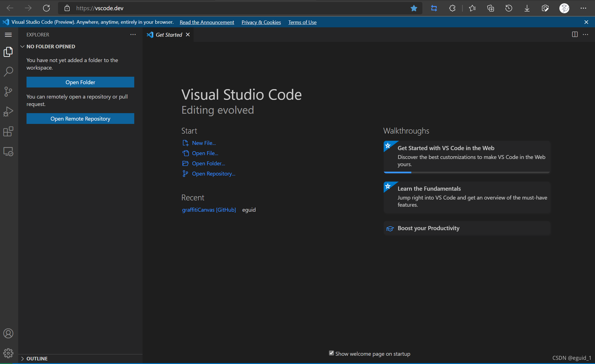Open Get Started with VS Code in the Web walkthrough
The height and width of the screenshot is (364, 595).
point(467,156)
